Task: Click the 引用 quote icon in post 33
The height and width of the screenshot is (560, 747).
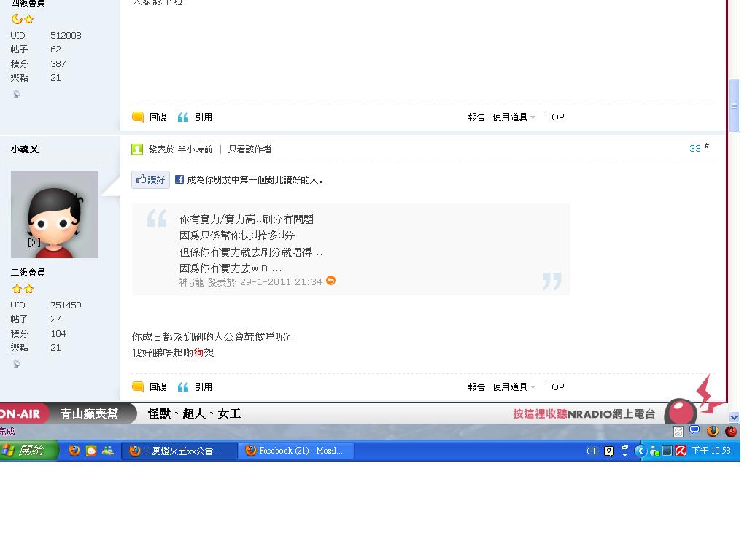Action: 183,387
